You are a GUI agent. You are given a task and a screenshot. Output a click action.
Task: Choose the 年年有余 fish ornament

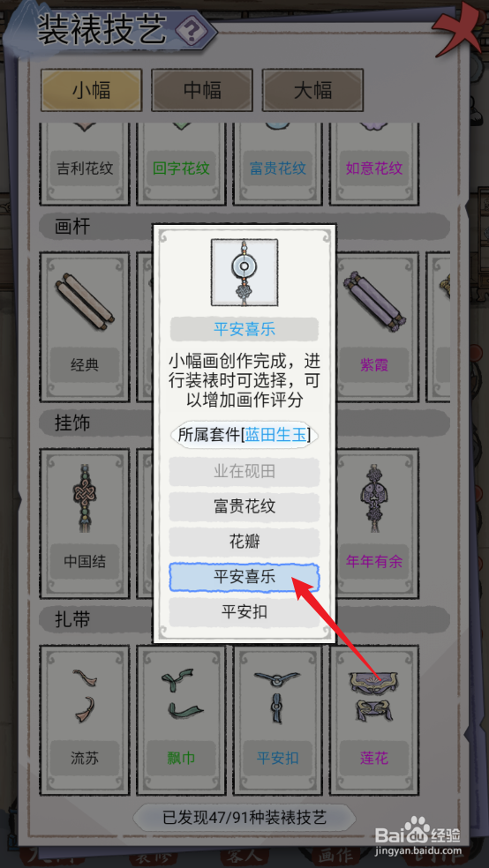(x=373, y=524)
